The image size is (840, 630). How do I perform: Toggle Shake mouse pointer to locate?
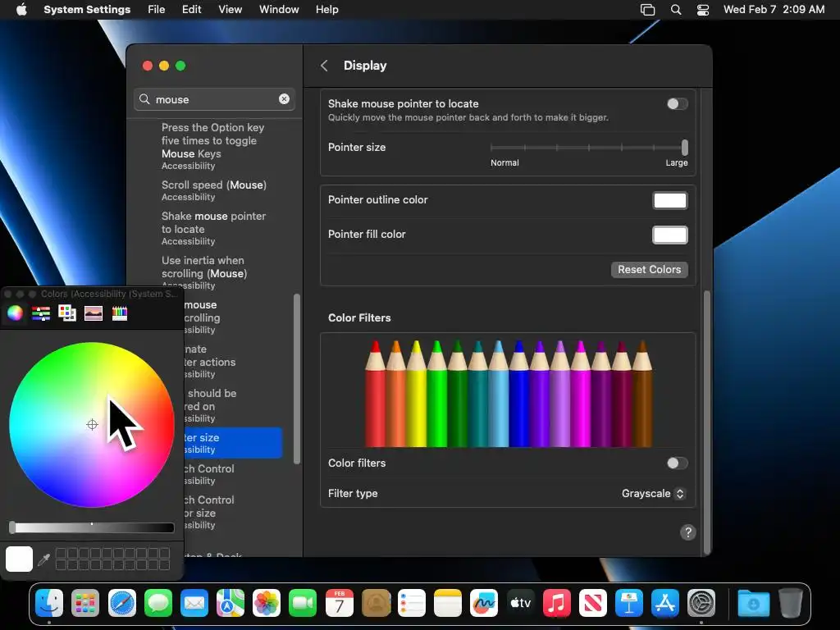677,104
